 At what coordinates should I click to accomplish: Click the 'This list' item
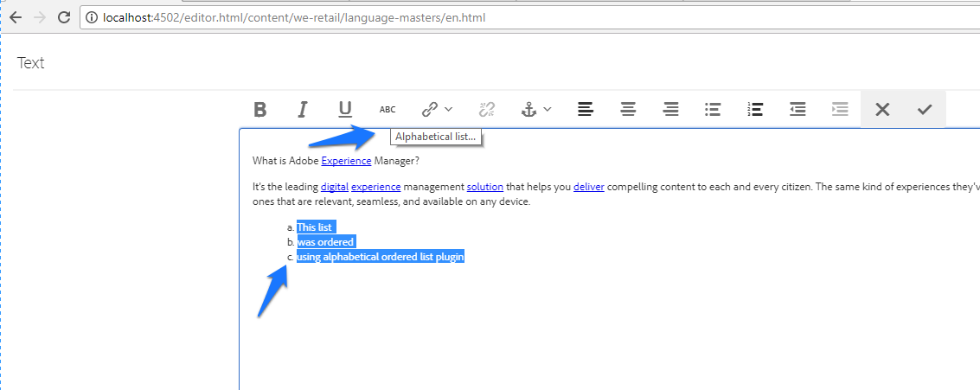pyautogui.click(x=317, y=227)
